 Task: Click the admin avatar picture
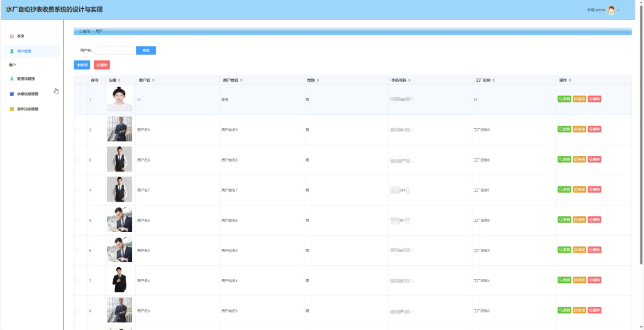point(611,10)
